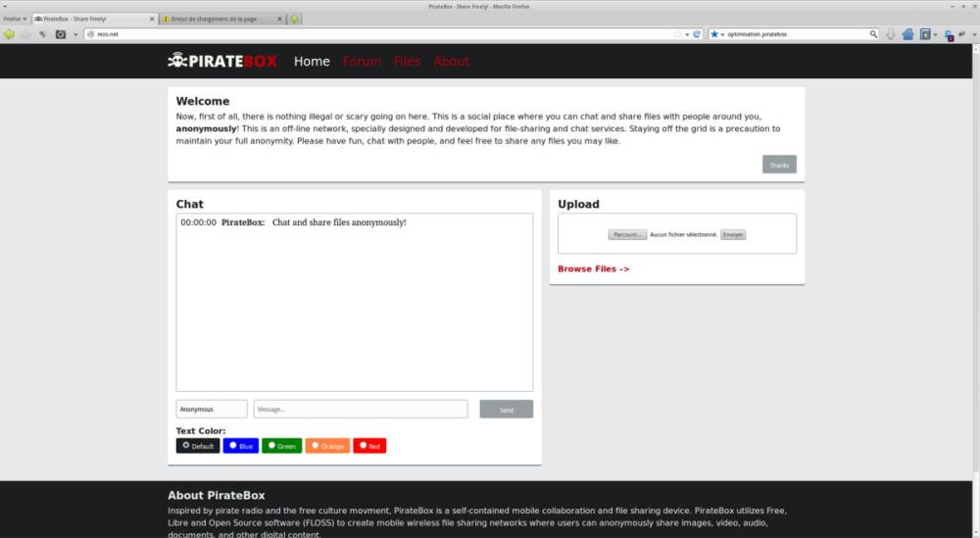Select the Blue text color option

241,446
